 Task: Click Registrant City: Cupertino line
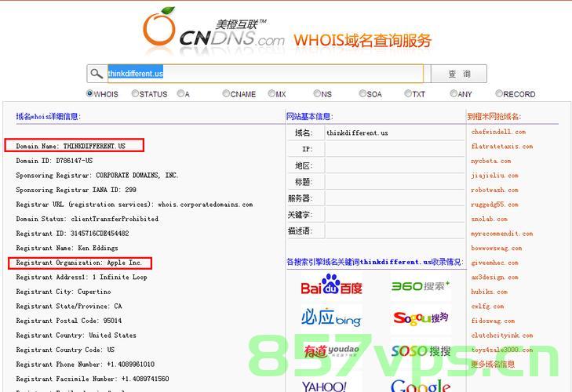(x=64, y=292)
